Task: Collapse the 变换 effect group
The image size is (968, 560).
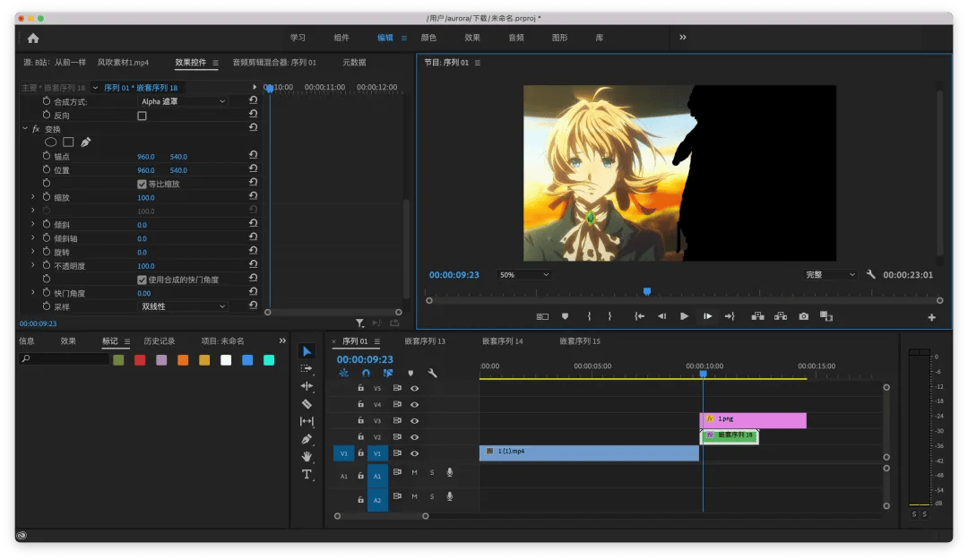Action: pos(25,128)
